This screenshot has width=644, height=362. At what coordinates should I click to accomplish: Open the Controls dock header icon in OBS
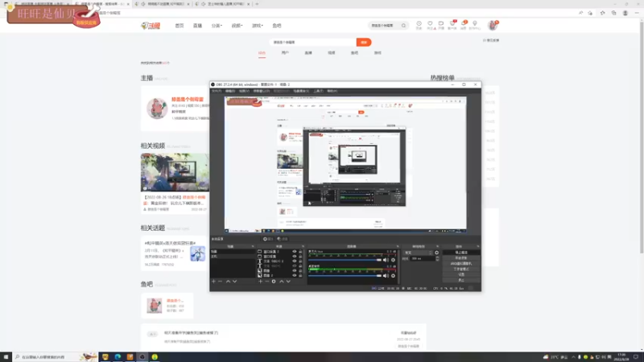478,247
